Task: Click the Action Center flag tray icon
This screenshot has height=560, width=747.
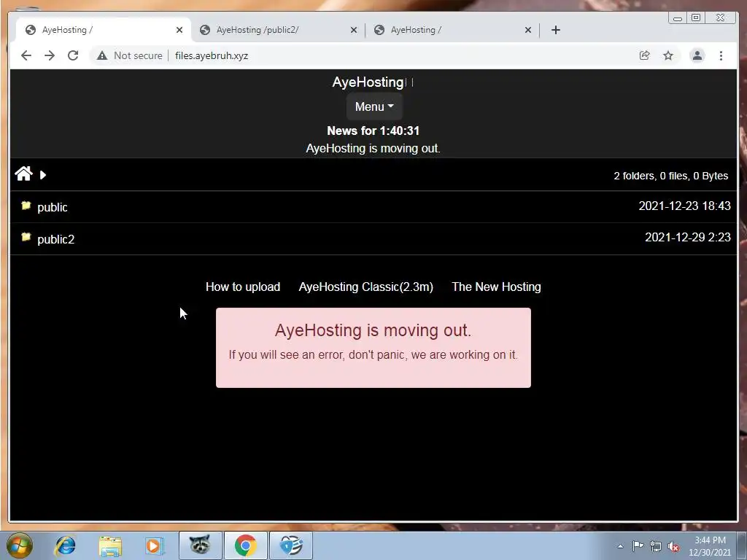Action: [638, 547]
